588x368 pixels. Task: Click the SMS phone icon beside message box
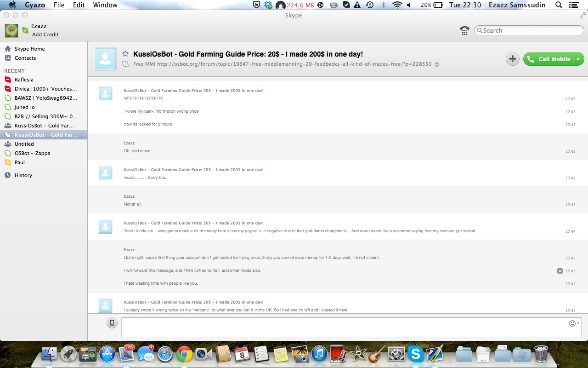click(x=112, y=323)
